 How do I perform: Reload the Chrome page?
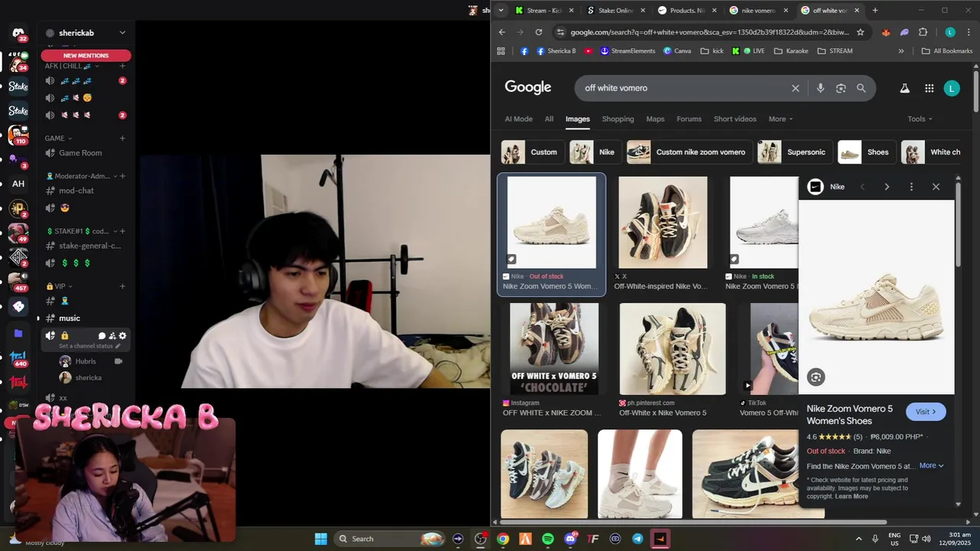click(x=539, y=32)
